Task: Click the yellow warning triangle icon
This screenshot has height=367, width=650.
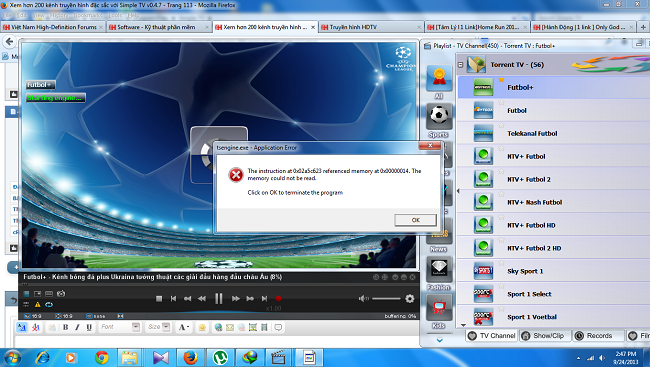Action: pos(37,304)
